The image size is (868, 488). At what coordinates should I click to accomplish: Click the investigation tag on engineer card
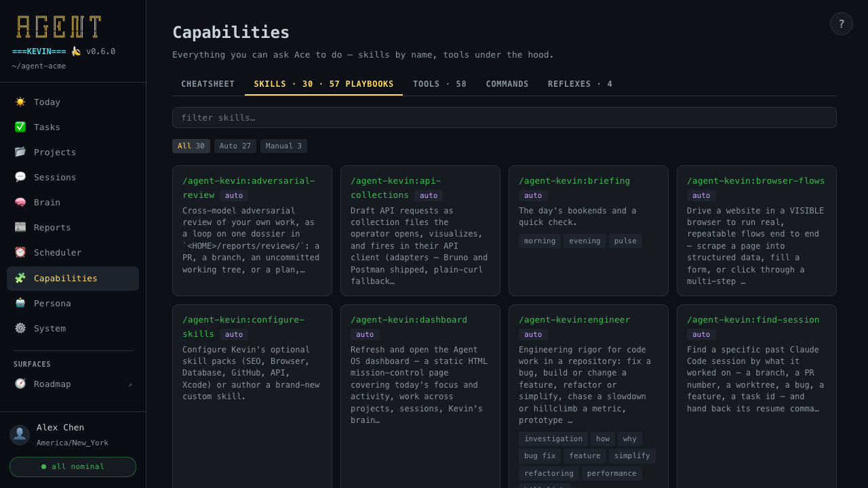click(x=553, y=439)
